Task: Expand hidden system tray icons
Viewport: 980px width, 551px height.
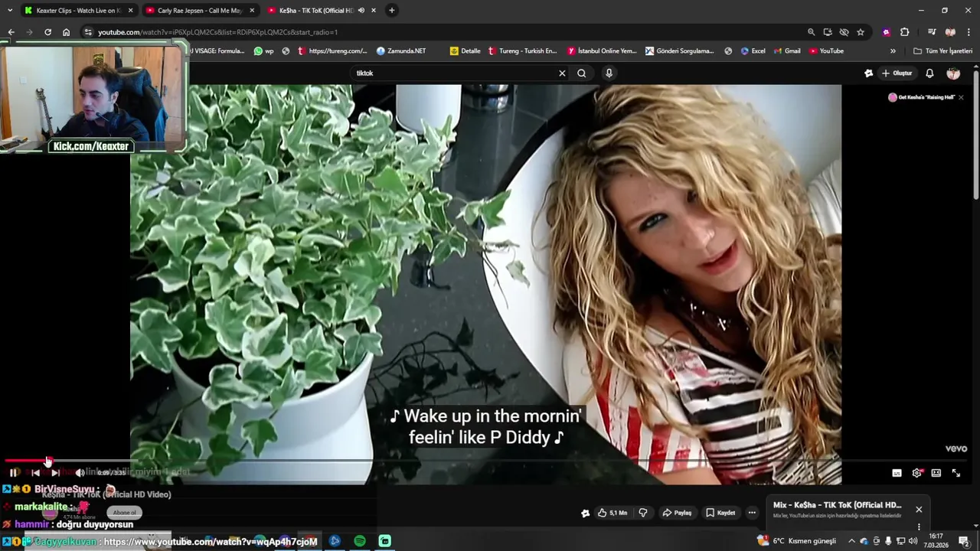Action: coord(851,541)
